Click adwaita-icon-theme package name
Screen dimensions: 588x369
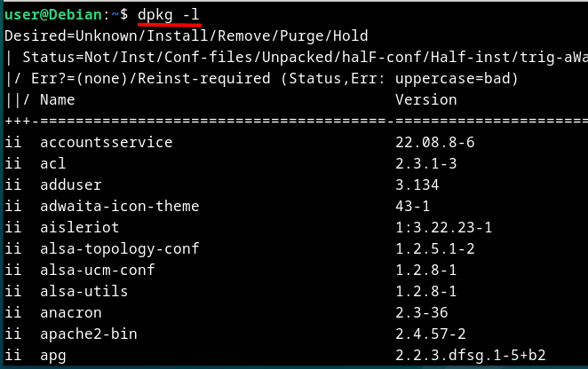click(x=120, y=206)
